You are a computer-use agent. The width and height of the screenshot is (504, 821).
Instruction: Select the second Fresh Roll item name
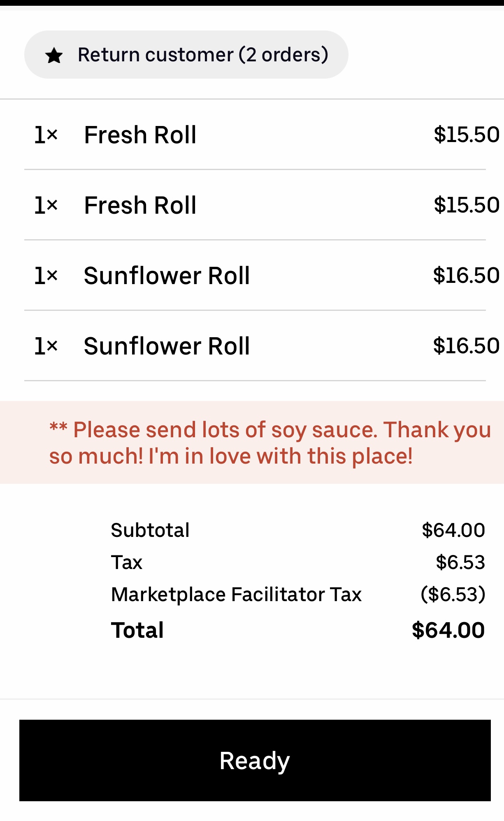pyautogui.click(x=140, y=205)
